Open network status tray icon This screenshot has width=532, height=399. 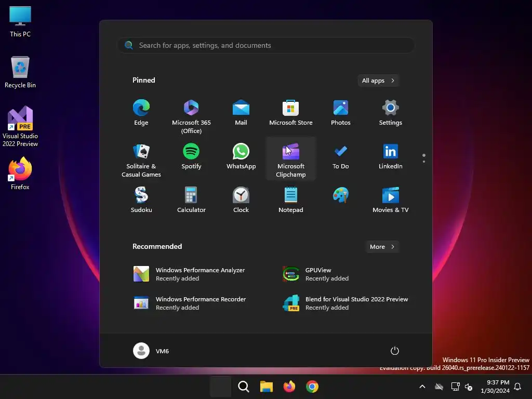(455, 387)
